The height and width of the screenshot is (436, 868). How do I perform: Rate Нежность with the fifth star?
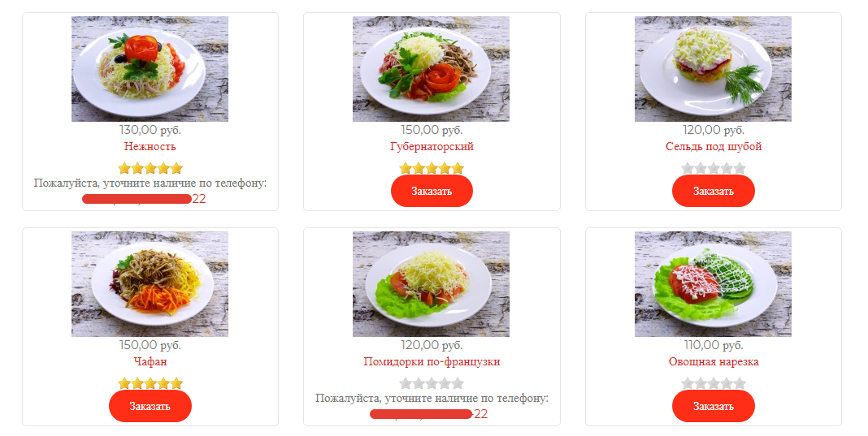176,168
